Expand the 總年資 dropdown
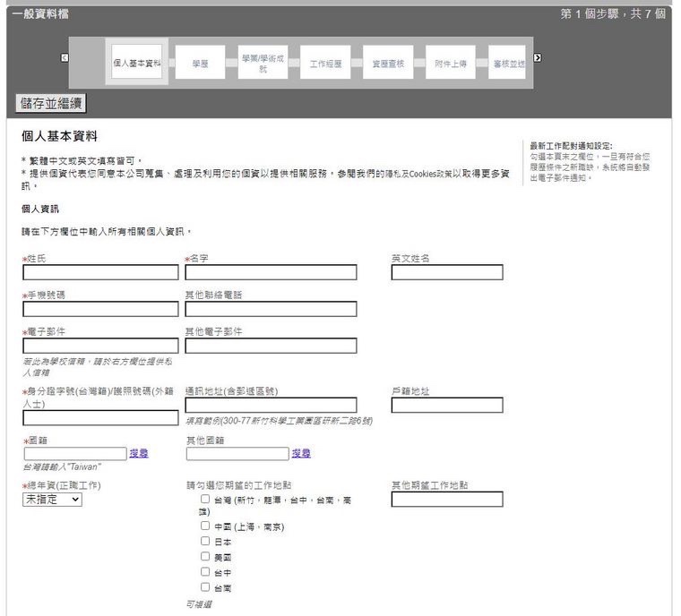This screenshot has height=616, width=681. pyautogui.click(x=52, y=500)
